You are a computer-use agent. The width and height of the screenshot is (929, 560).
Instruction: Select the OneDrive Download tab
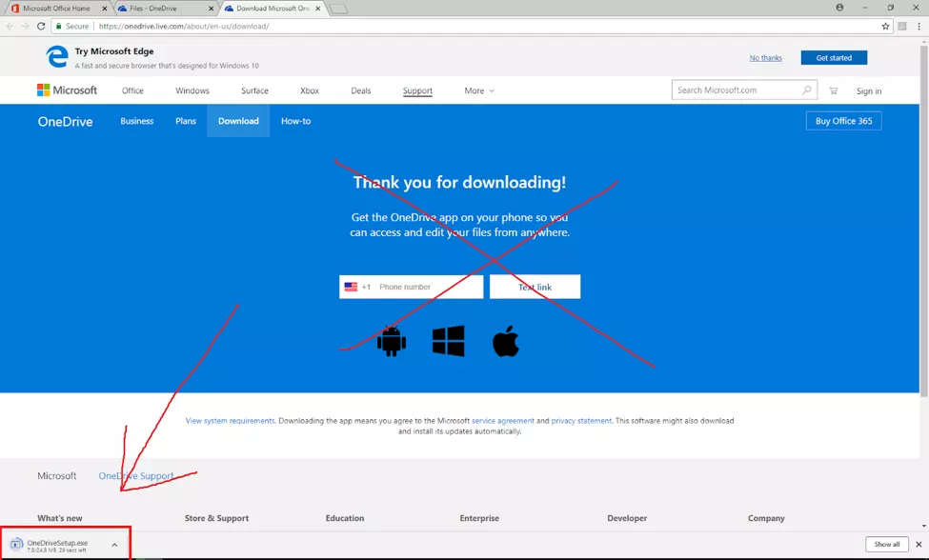pyautogui.click(x=238, y=121)
